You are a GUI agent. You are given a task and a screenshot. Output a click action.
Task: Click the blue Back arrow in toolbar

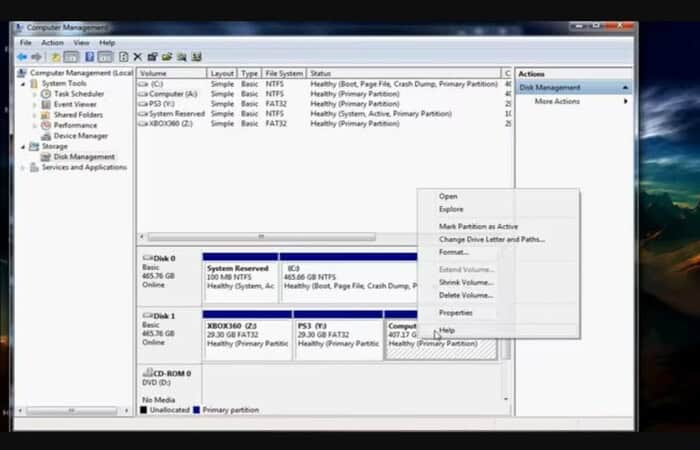[x=22, y=57]
